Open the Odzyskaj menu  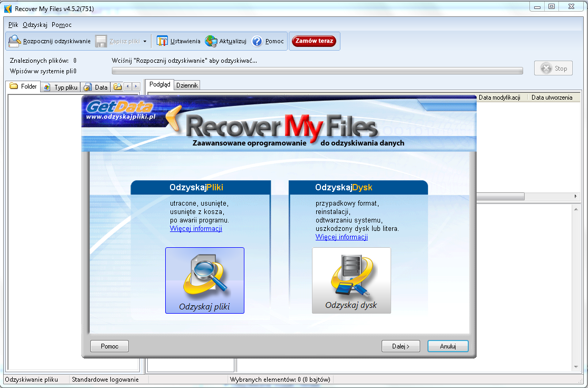click(x=35, y=25)
